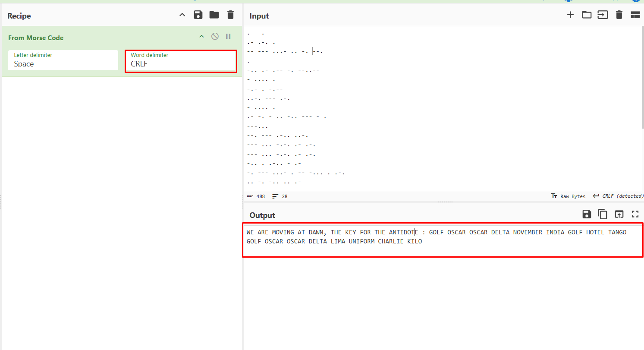Disable the From Morse Code operation
The image size is (644, 350).
215,37
